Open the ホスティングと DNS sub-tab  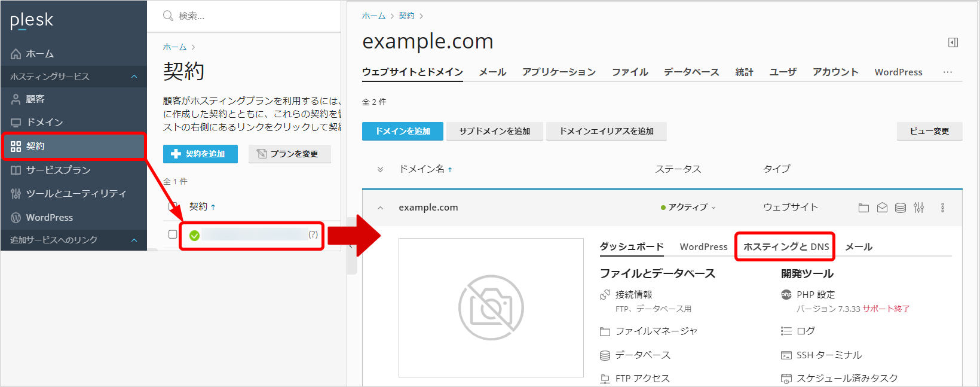pyautogui.click(x=786, y=246)
